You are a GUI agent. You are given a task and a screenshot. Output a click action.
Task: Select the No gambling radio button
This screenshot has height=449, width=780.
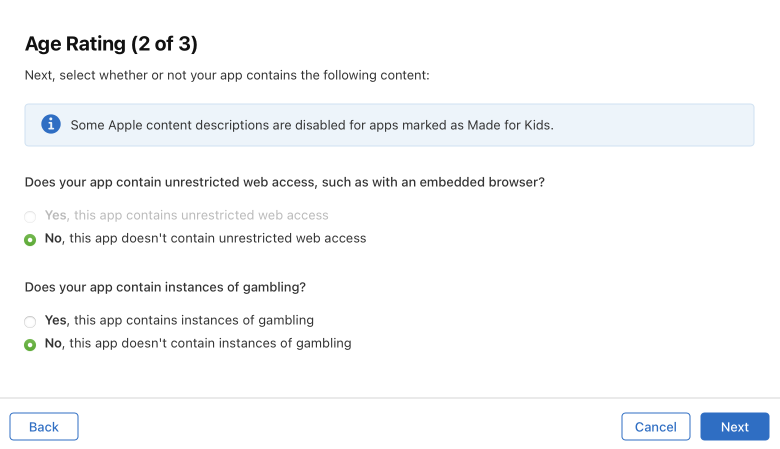(x=30, y=345)
